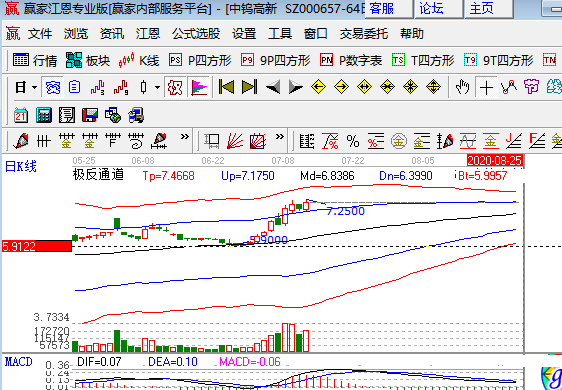This screenshot has width=562, height=390.
Task: Open the 公式选股 menu
Action: click(196, 34)
